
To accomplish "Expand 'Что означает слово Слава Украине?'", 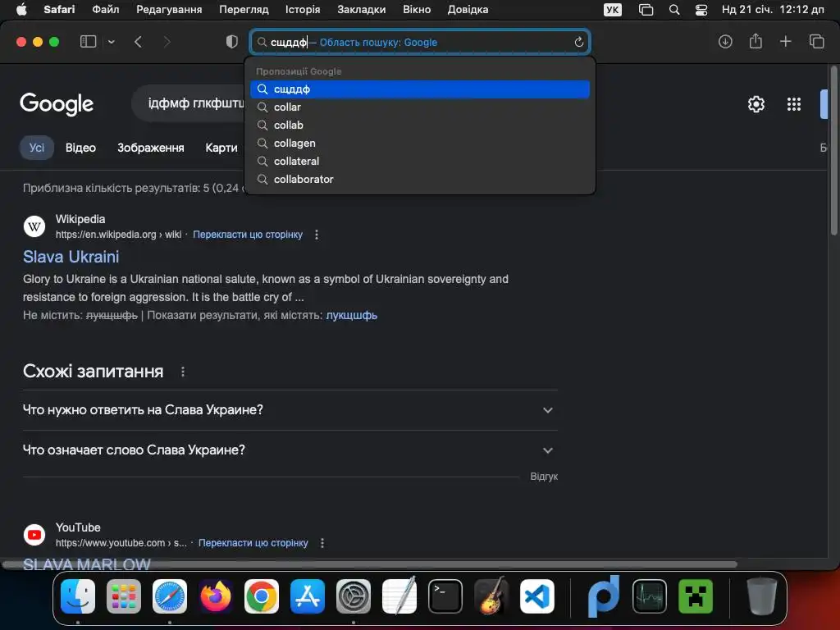I will tap(290, 450).
